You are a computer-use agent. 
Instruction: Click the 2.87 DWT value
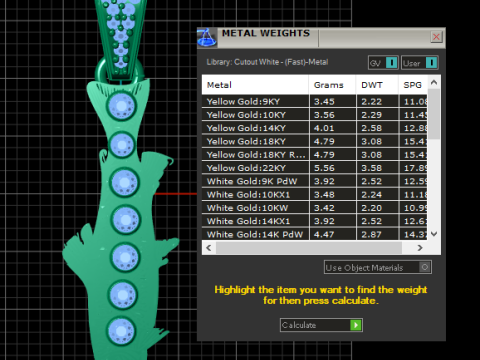pyautogui.click(x=371, y=235)
